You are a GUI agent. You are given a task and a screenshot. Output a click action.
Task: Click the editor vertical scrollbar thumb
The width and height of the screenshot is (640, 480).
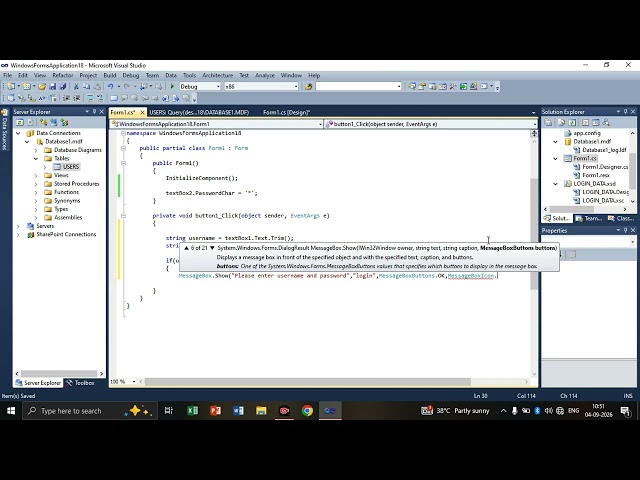pyautogui.click(x=534, y=234)
